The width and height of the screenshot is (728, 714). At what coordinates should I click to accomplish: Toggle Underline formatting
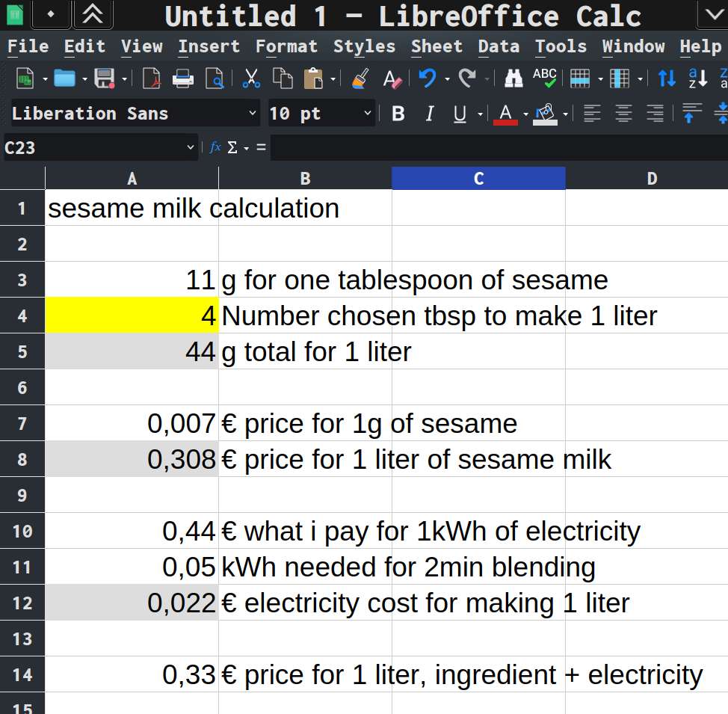tap(460, 114)
